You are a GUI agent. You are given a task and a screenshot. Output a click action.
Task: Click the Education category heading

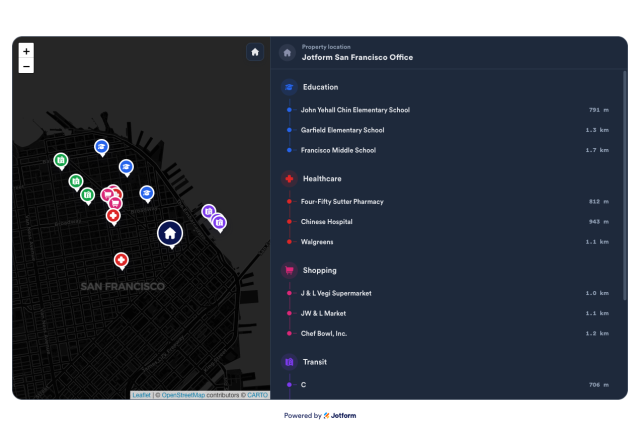pos(320,87)
